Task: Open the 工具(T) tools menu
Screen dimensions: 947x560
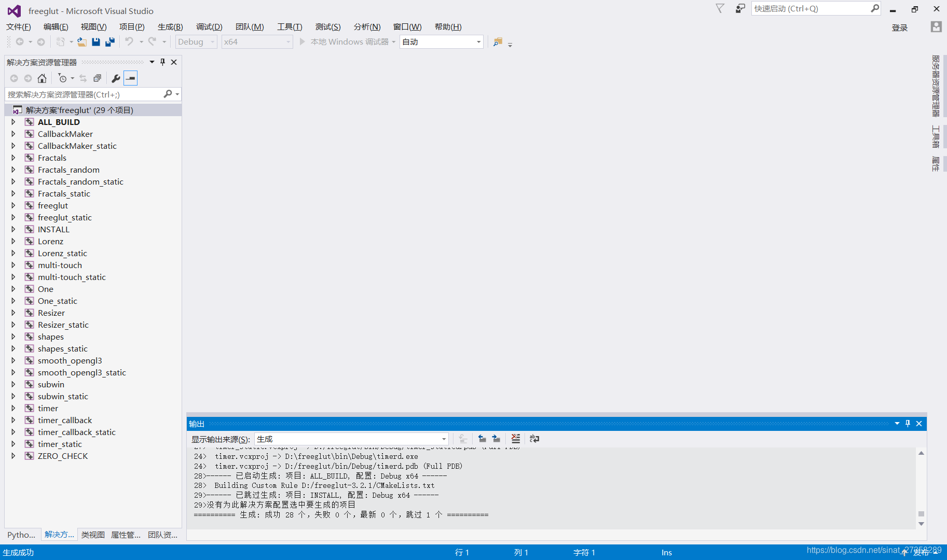Action: [x=290, y=27]
